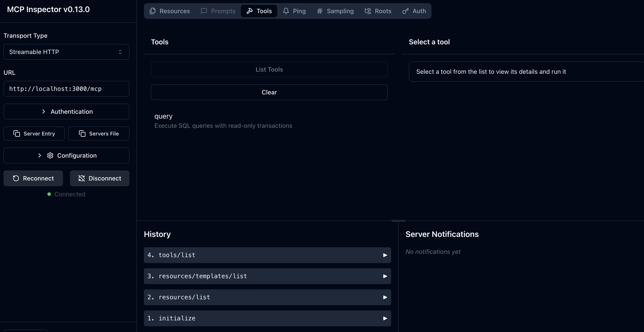This screenshot has height=332, width=644.
Task: Expand the Authentication section
Action: coord(66,111)
